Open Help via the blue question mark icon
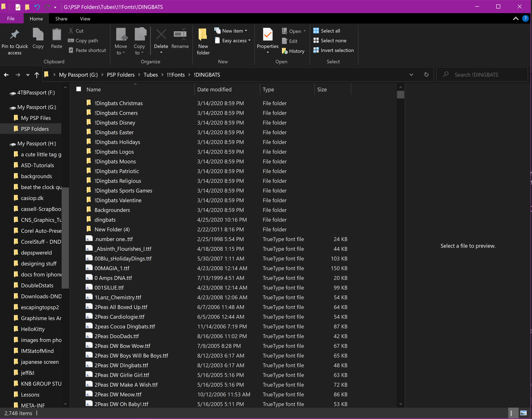The width and height of the screenshot is (532, 419). coord(525,19)
